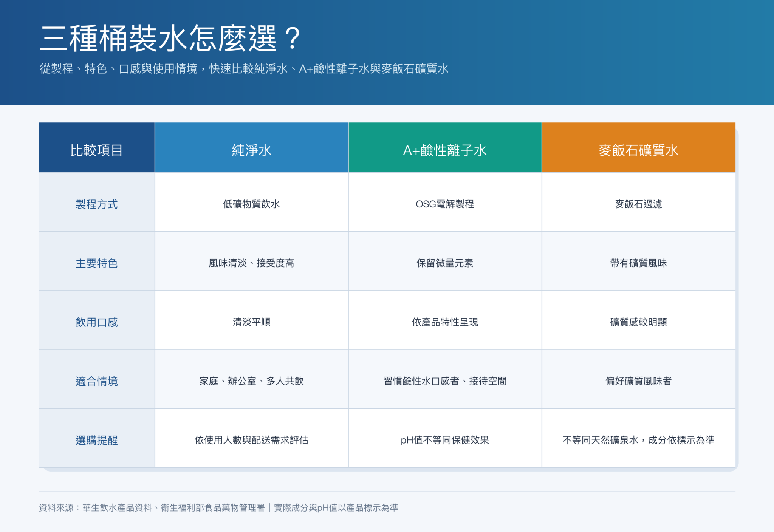The width and height of the screenshot is (774, 532).
Task: Select the 麥飯石礦質水 column header
Action: [x=639, y=147]
